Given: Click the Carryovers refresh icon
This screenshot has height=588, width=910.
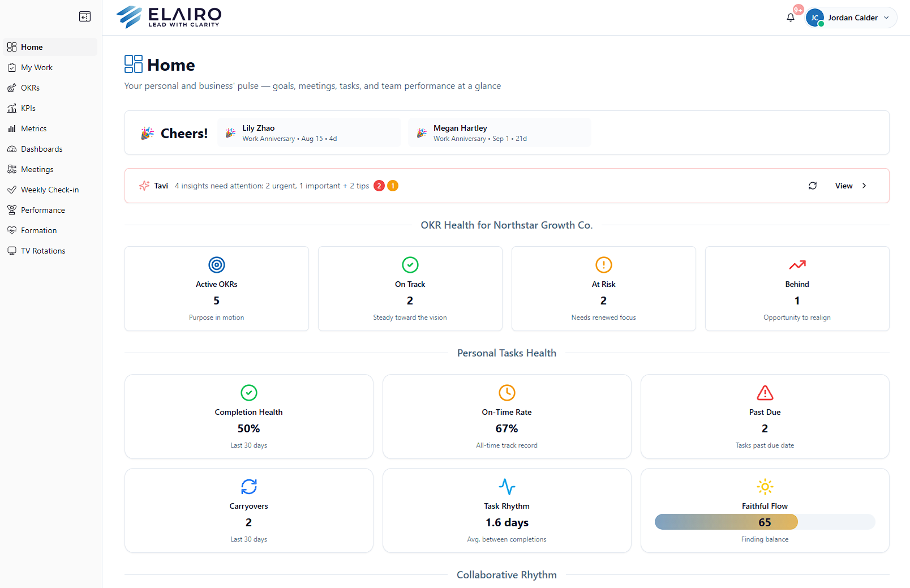Looking at the screenshot, I should [249, 487].
